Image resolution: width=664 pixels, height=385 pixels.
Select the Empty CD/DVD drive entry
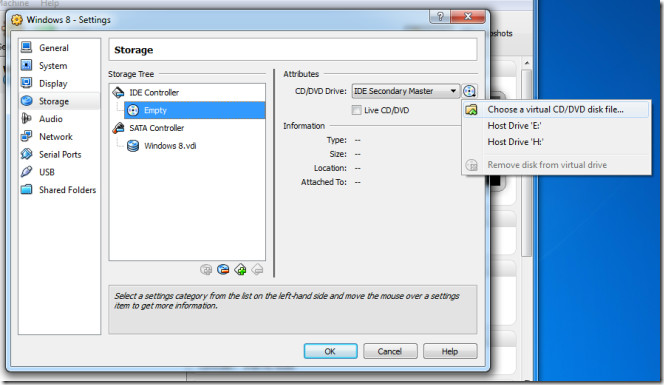(194, 110)
